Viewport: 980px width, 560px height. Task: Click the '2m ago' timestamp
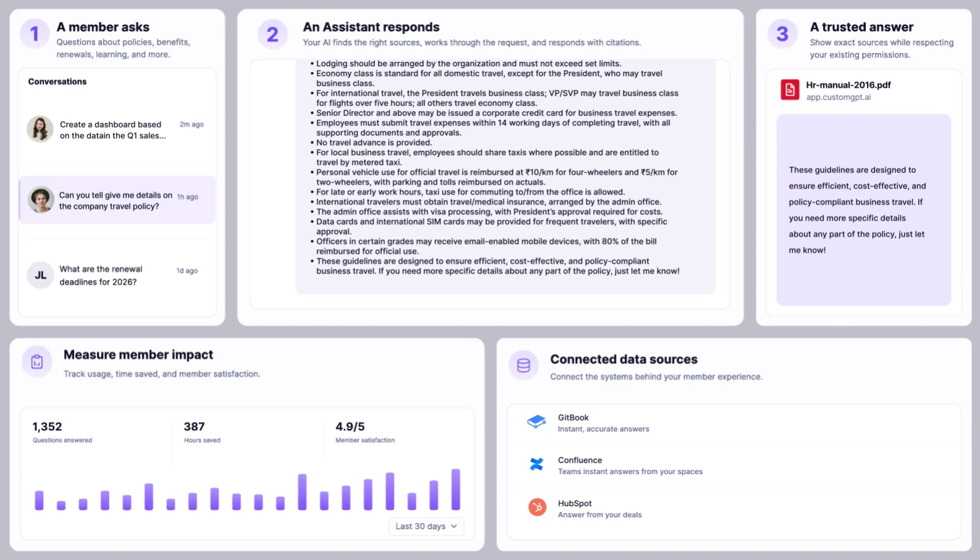pyautogui.click(x=192, y=124)
